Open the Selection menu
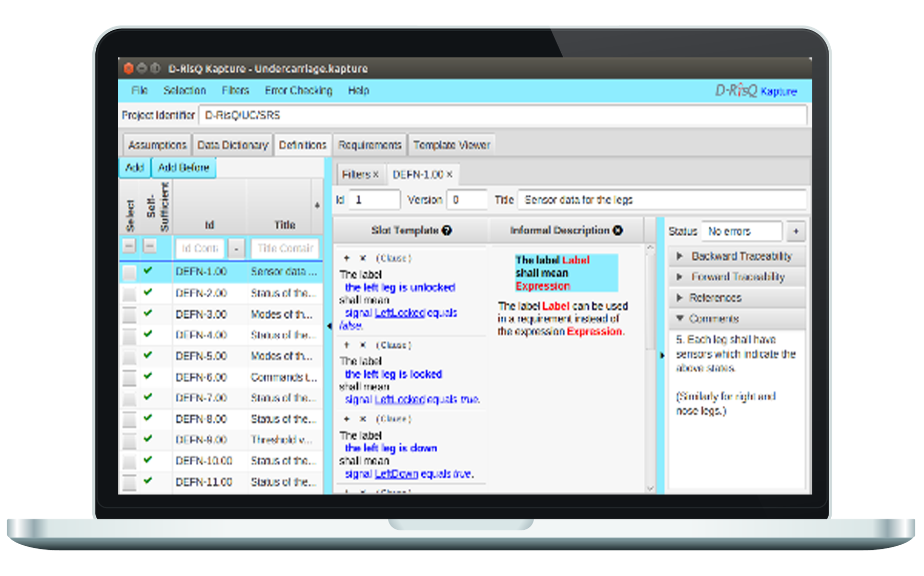Viewport: 924px width, 576px height. [184, 91]
